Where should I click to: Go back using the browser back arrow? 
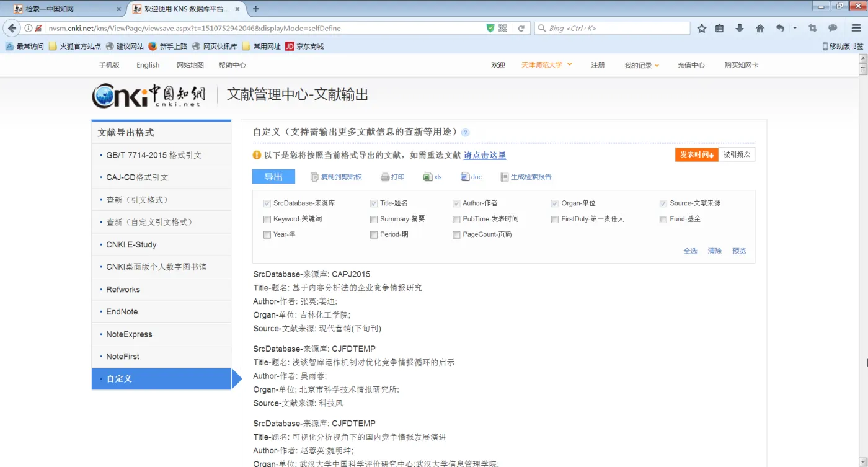click(x=12, y=29)
